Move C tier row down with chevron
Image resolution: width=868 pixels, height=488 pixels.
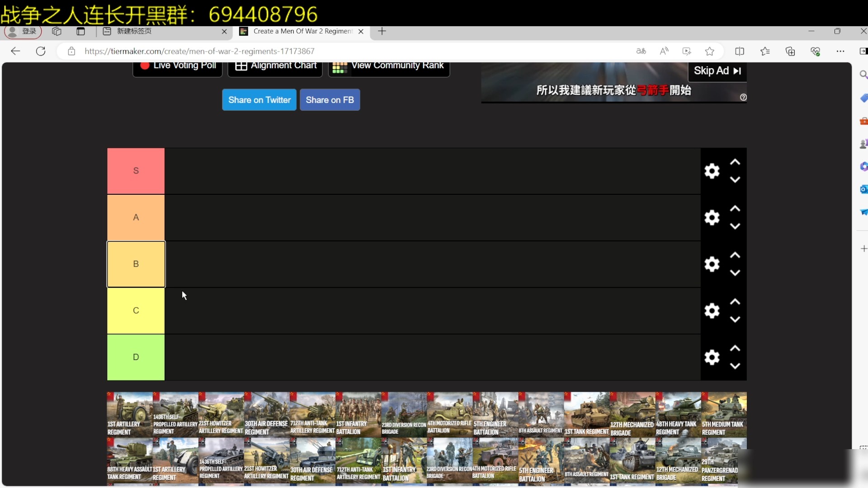735,319
